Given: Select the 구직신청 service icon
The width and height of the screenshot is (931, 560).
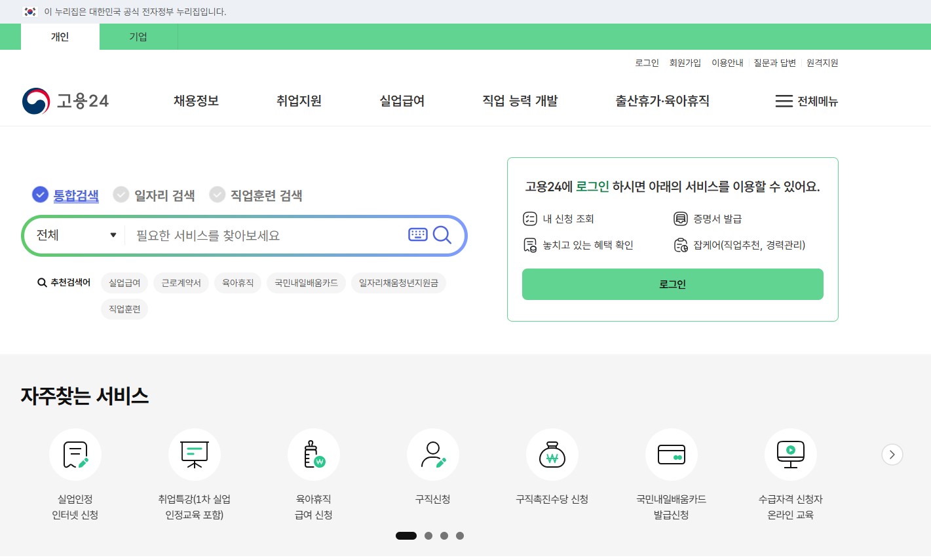Looking at the screenshot, I should pyautogui.click(x=433, y=455).
